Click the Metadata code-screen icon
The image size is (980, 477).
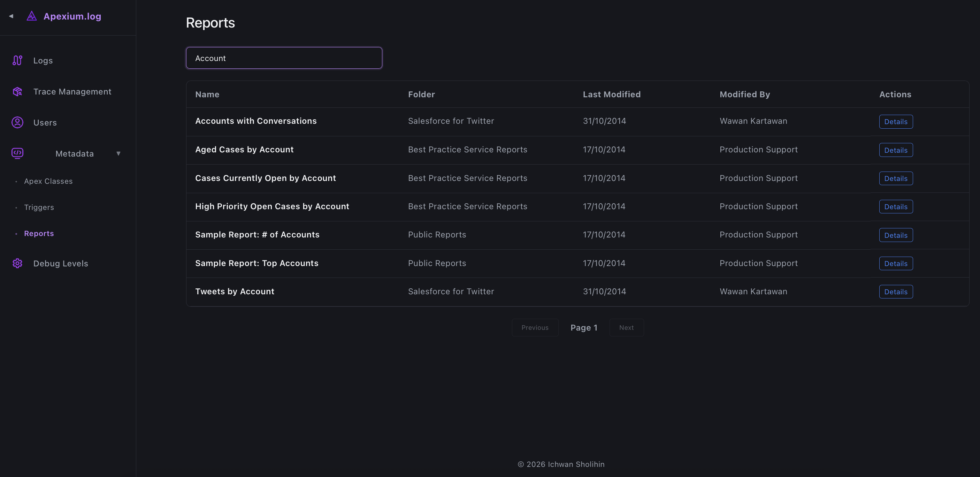click(17, 153)
